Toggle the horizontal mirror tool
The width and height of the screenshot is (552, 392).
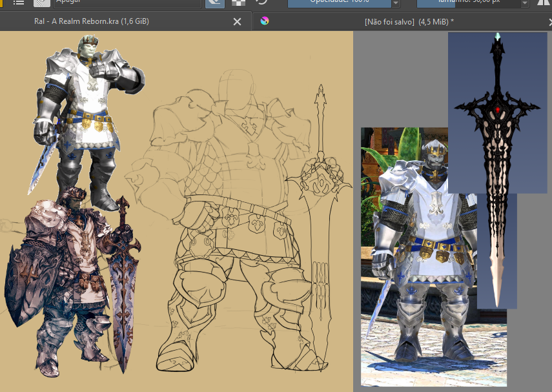543,3
